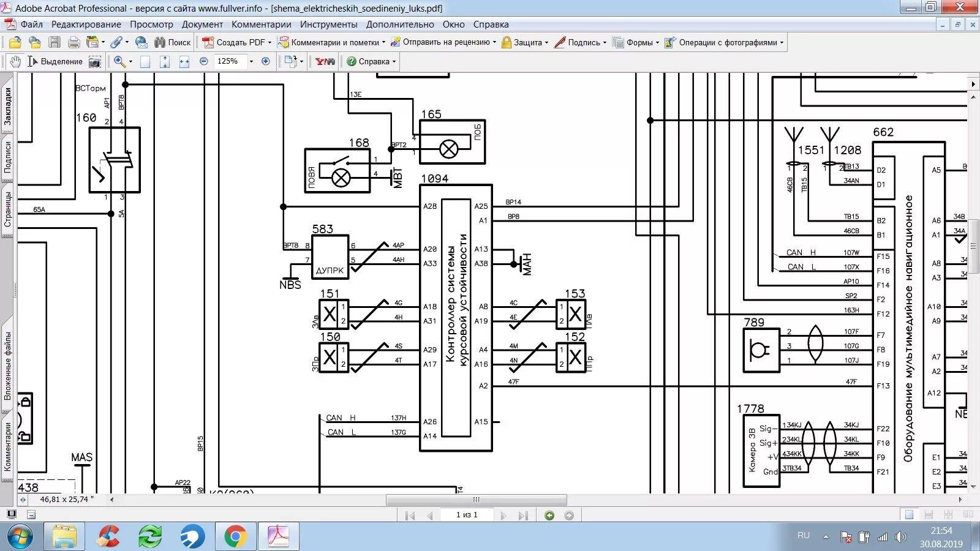Viewport: 980px width, 551px height.
Task: Go to the first page
Action: click(410, 515)
